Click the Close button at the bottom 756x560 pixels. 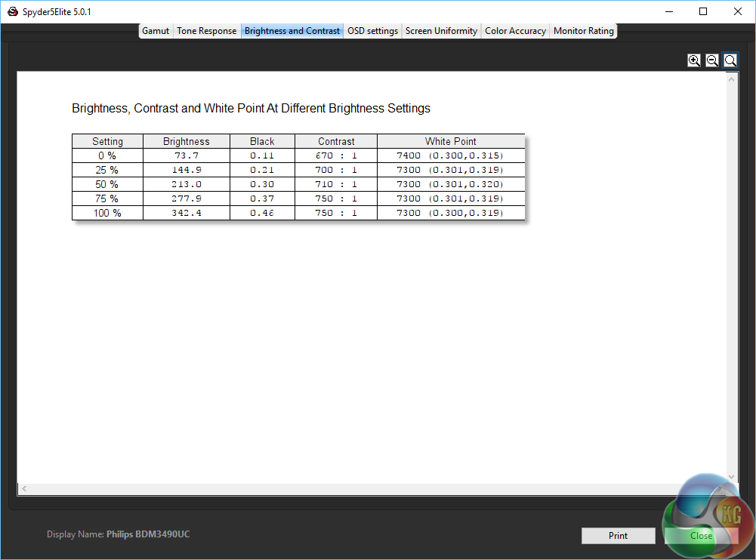(701, 535)
